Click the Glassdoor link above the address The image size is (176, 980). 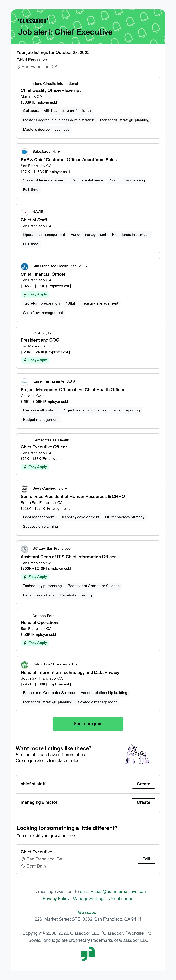[88, 912]
